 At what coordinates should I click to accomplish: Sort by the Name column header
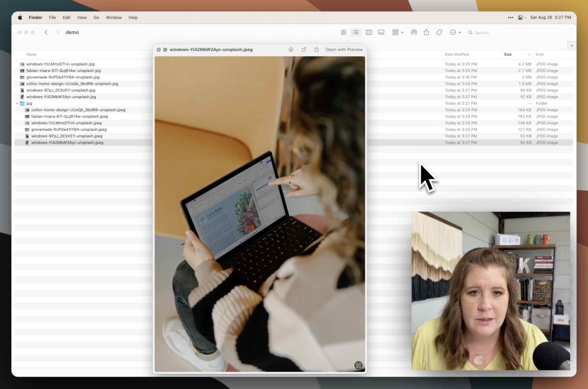[31, 54]
